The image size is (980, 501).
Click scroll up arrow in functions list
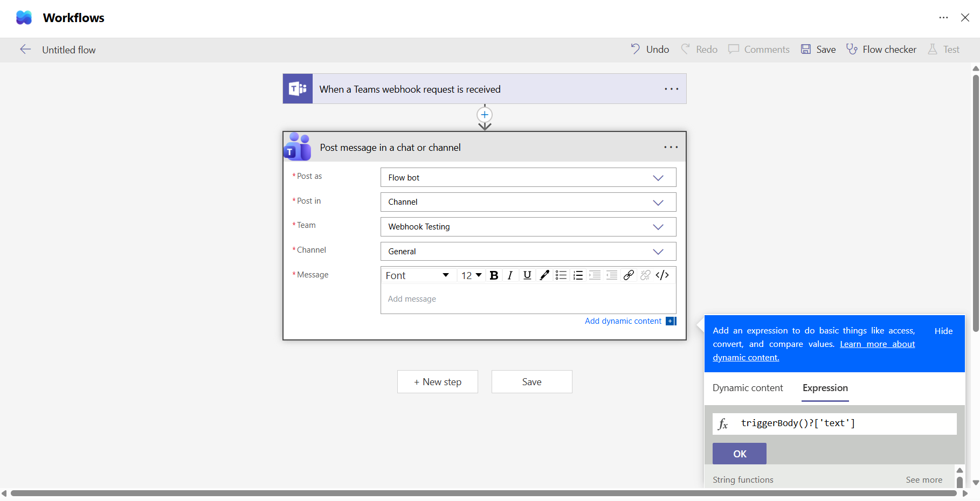click(x=960, y=470)
